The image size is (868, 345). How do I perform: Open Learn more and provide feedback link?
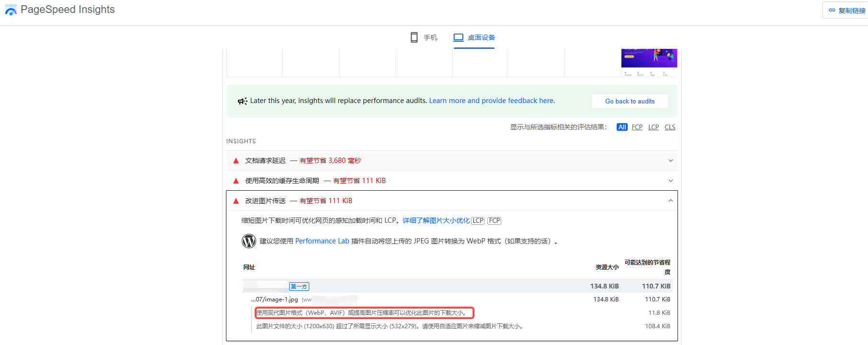492,101
